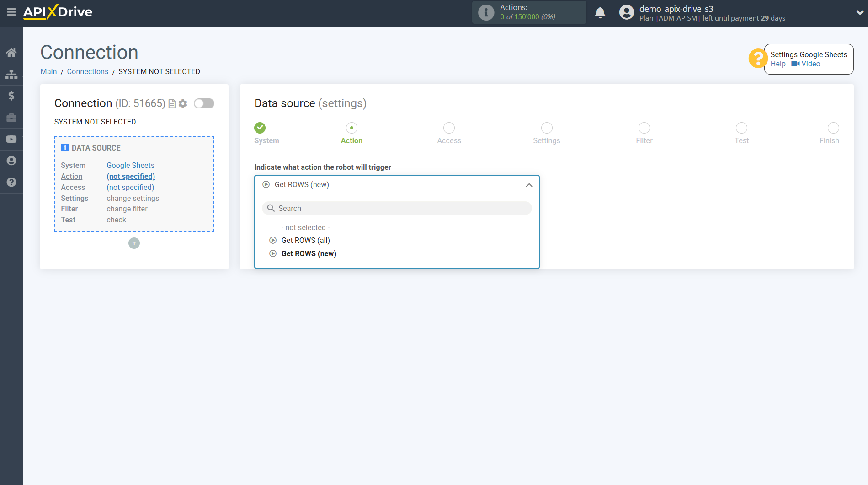Viewport: 868px width, 485px height.
Task: Click the demo_apix-drive_s3 username
Action: tap(676, 9)
